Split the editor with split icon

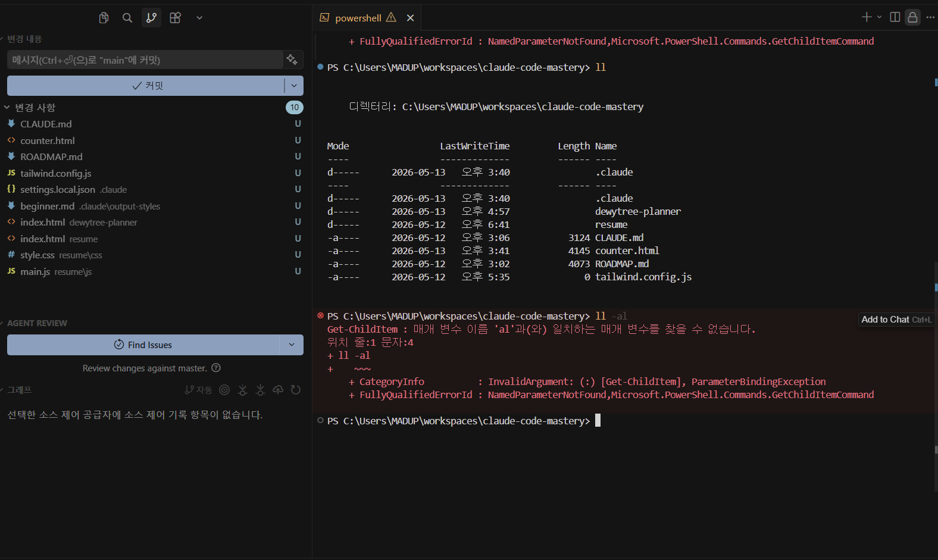pyautogui.click(x=895, y=17)
